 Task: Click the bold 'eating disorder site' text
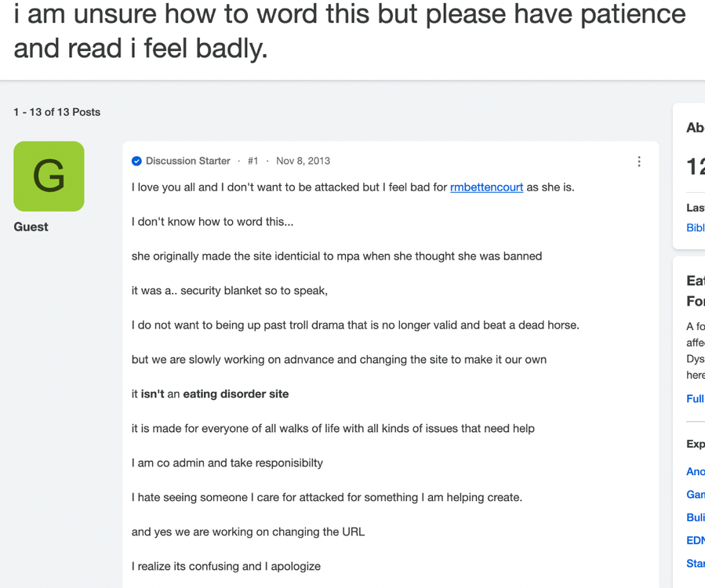click(235, 394)
